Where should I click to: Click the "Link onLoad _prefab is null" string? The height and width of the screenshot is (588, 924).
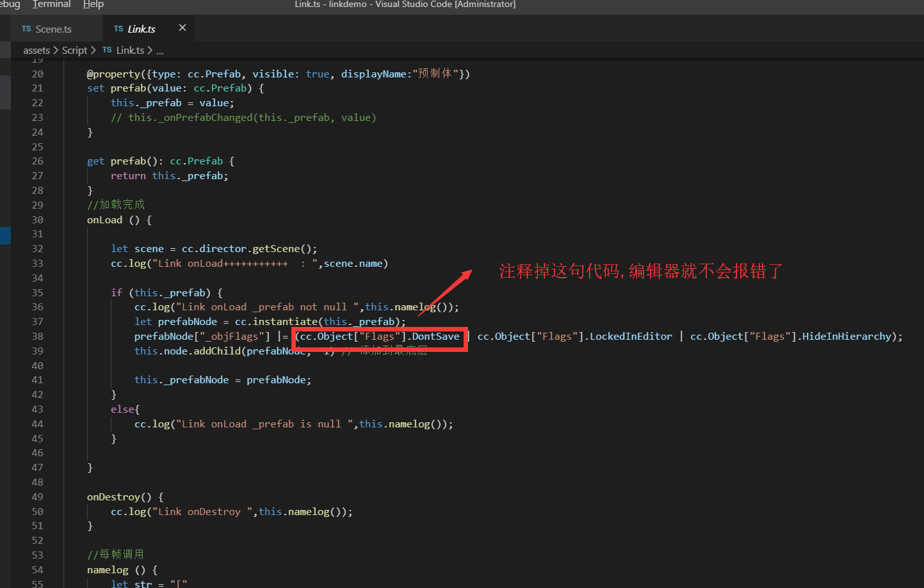coord(264,424)
